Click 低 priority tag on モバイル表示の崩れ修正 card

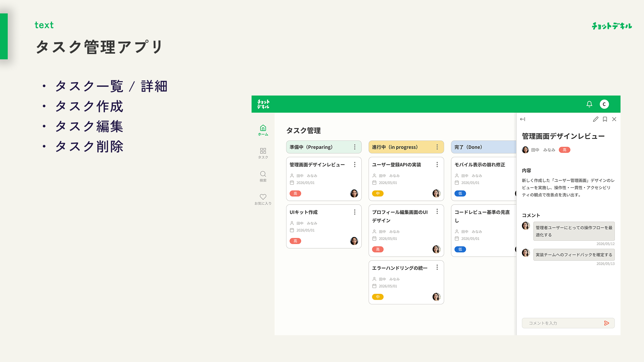pyautogui.click(x=460, y=193)
